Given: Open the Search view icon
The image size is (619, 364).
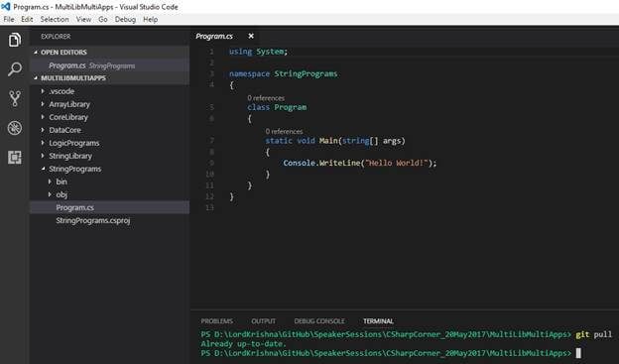Looking at the screenshot, I should coord(15,69).
